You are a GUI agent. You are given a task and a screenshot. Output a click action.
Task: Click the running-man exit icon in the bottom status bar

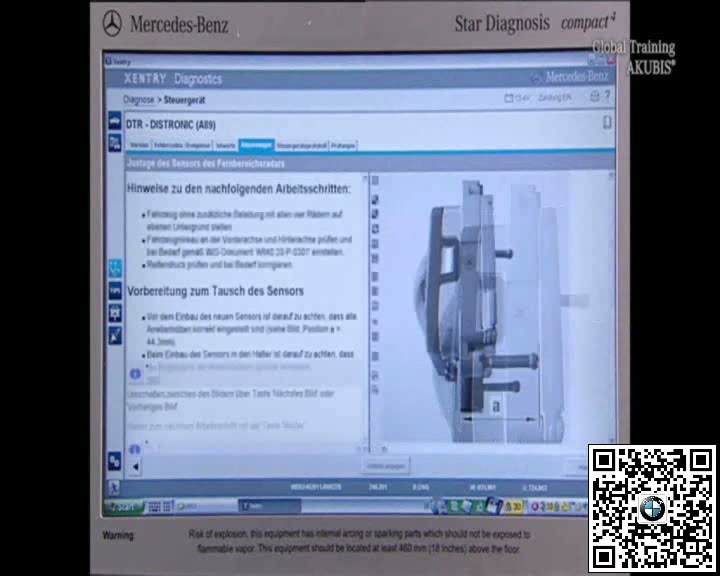coord(114,488)
